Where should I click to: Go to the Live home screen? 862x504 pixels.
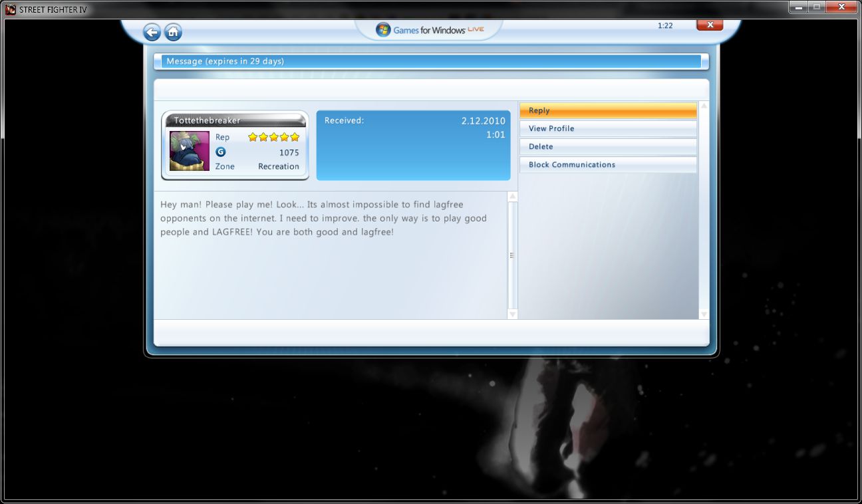[x=173, y=32]
